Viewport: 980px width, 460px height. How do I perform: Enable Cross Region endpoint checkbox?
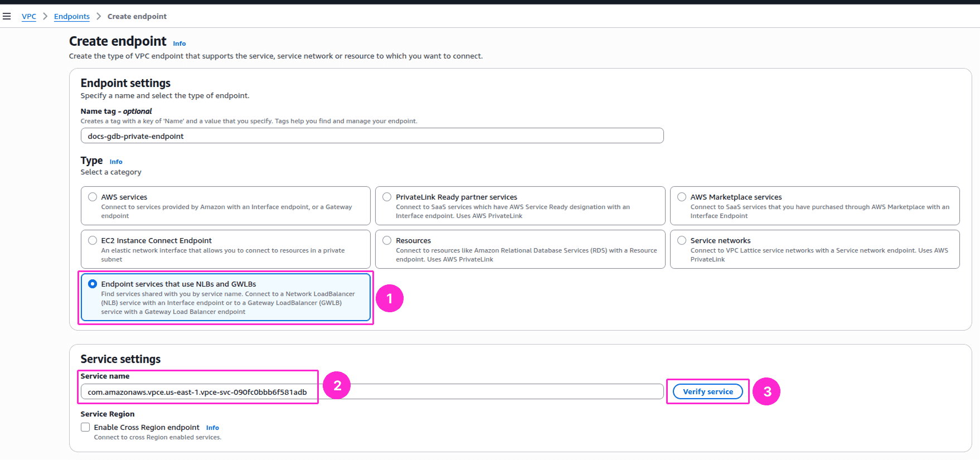point(85,427)
